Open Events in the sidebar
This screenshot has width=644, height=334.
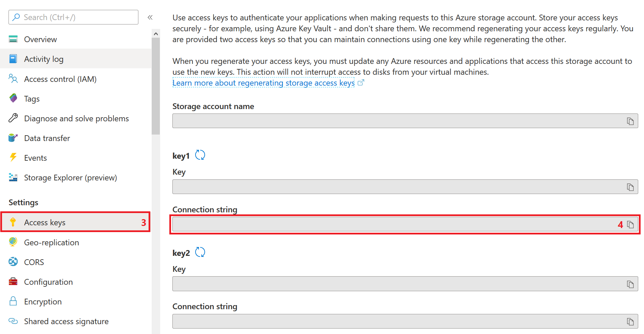tap(76, 158)
